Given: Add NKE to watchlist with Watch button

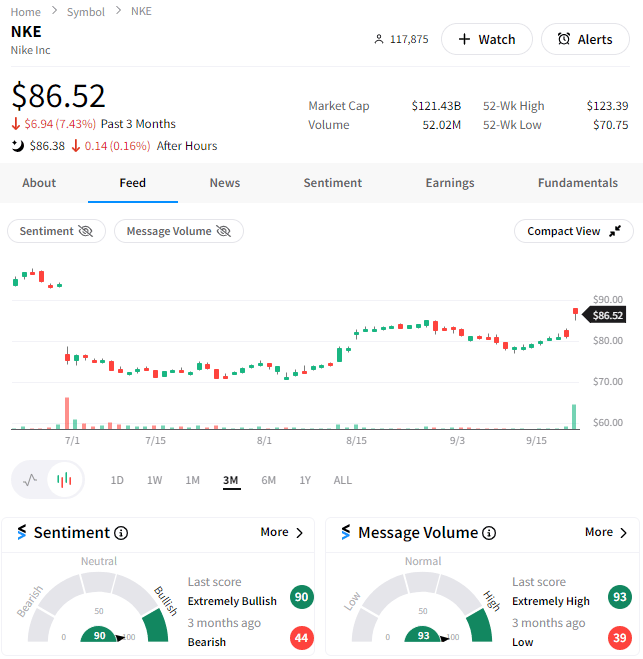Looking at the screenshot, I should tap(487, 39).
